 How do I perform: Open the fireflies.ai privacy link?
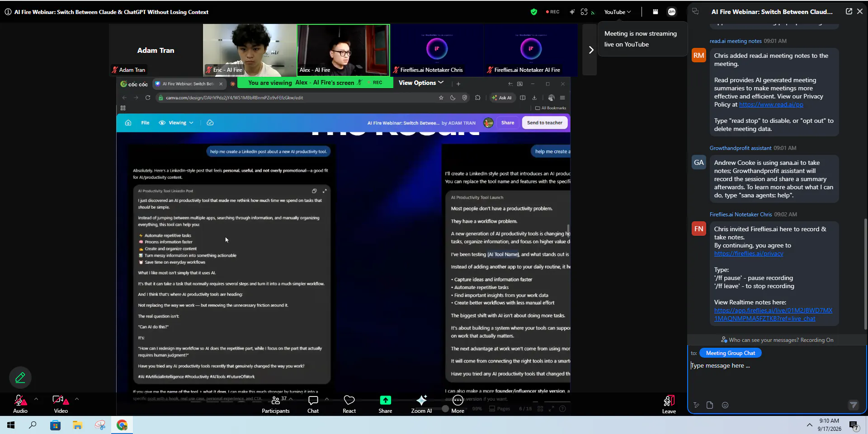tap(749, 253)
